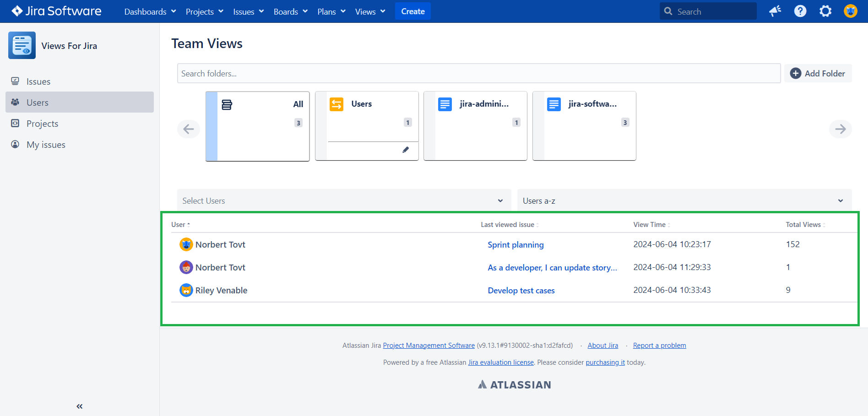The height and width of the screenshot is (416, 868).
Task: Open Jira administration gear icon
Action: tap(825, 11)
